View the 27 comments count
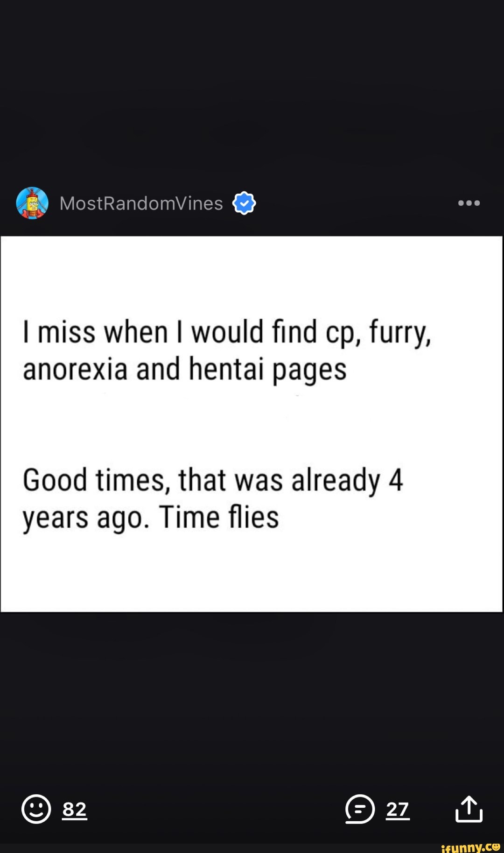504x853 pixels. click(398, 809)
